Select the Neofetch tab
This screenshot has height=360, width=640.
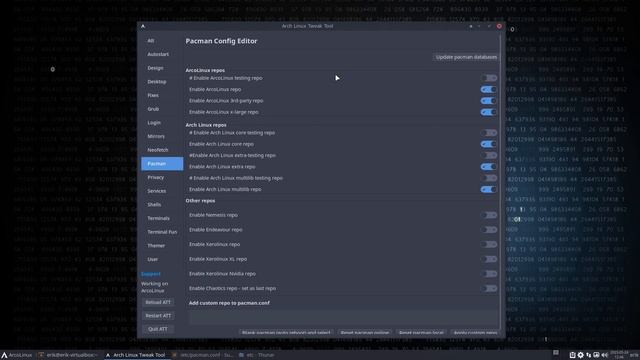pyautogui.click(x=162, y=150)
